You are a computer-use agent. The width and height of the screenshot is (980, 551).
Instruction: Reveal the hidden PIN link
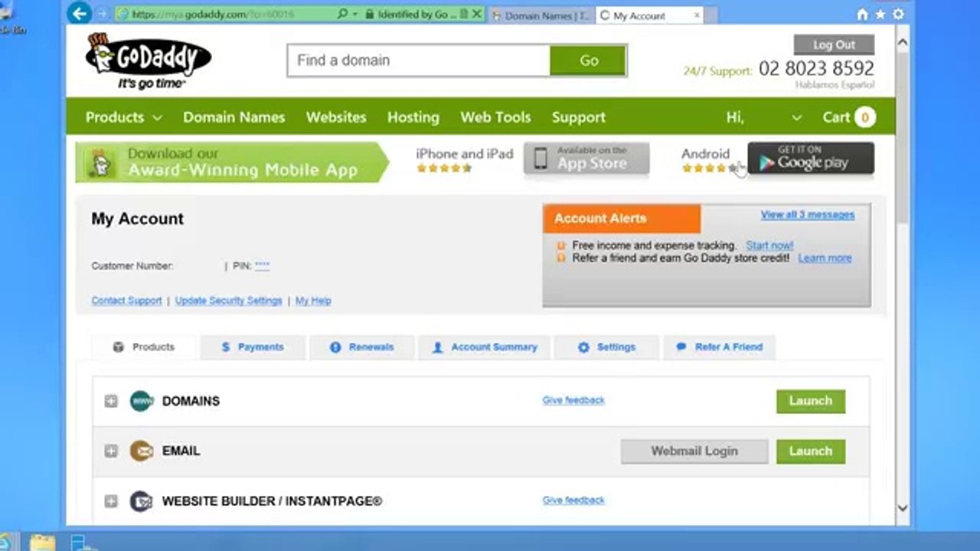point(262,266)
